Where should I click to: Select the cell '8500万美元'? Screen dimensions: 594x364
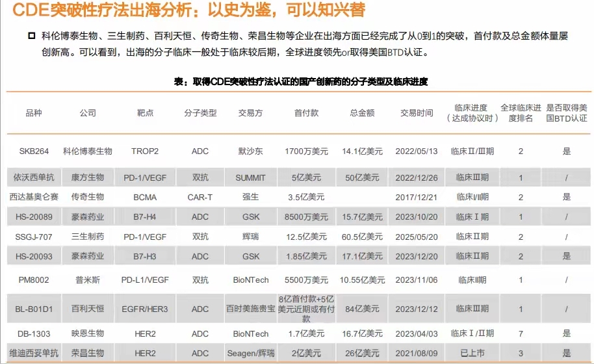click(x=306, y=217)
